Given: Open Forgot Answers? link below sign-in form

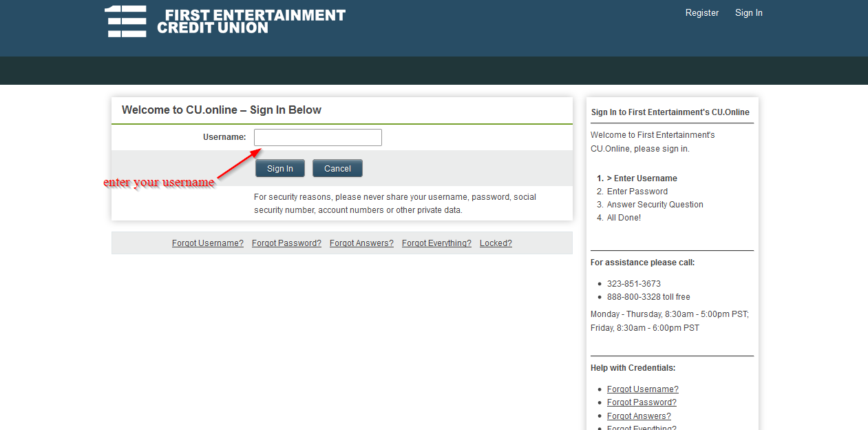Looking at the screenshot, I should 361,243.
